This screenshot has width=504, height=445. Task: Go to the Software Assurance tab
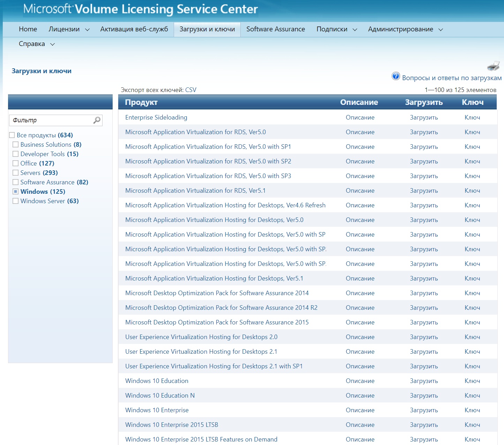tap(276, 29)
